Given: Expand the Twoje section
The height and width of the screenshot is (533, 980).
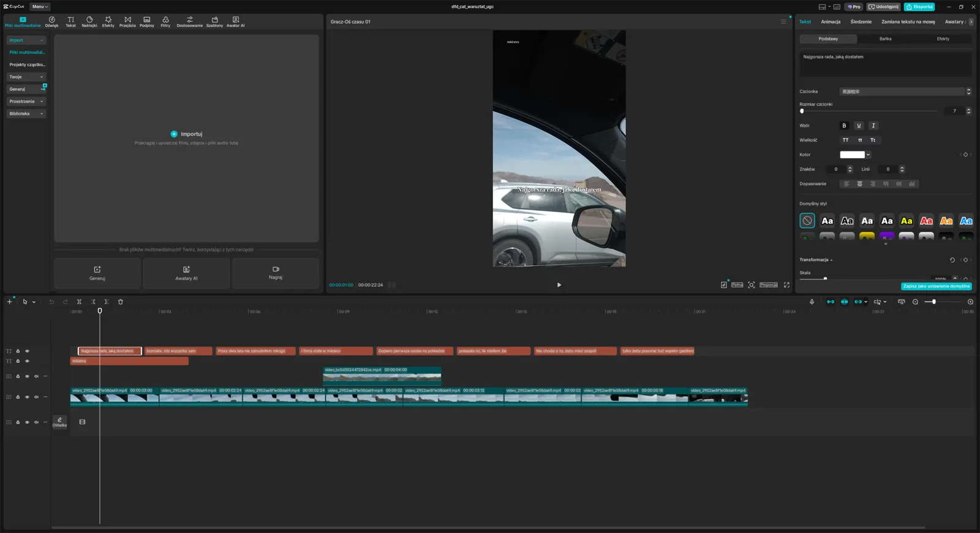Looking at the screenshot, I should click(x=26, y=77).
